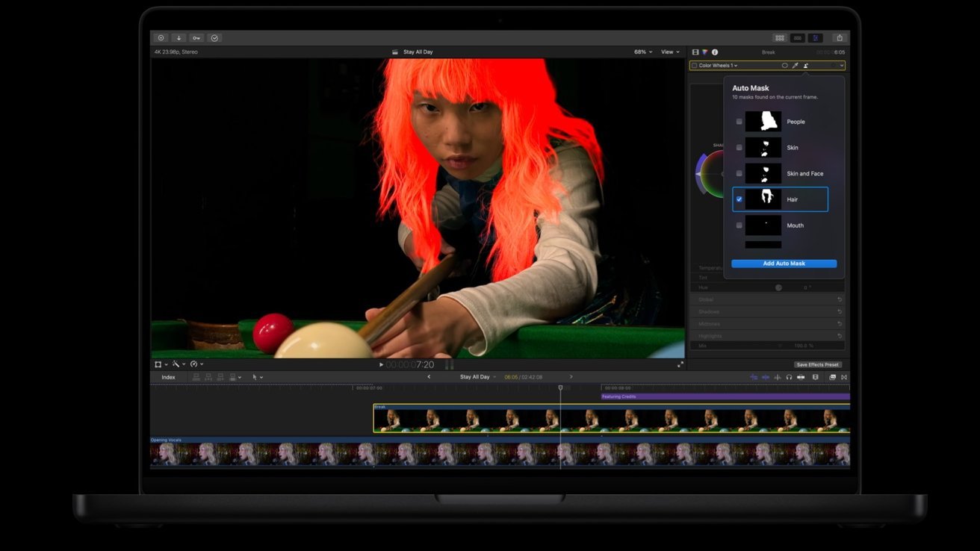Click the shape mask oval icon
980x551 pixels.
tap(784, 66)
